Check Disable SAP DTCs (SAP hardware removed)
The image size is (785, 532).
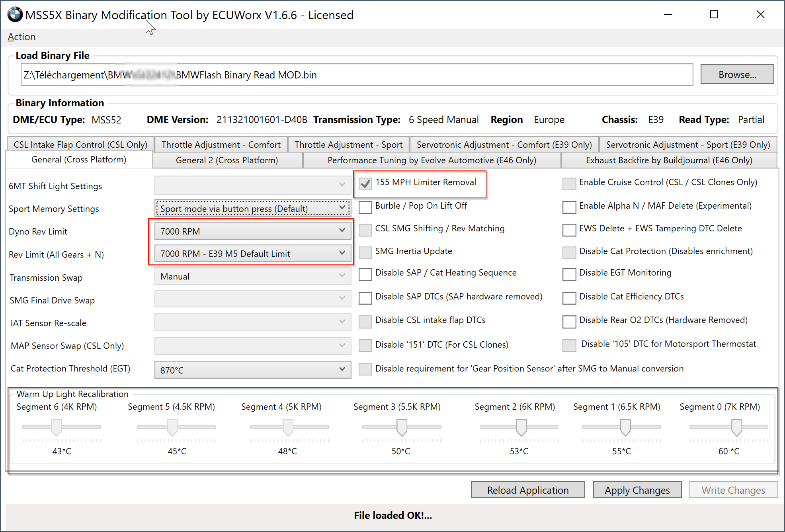pyautogui.click(x=365, y=298)
